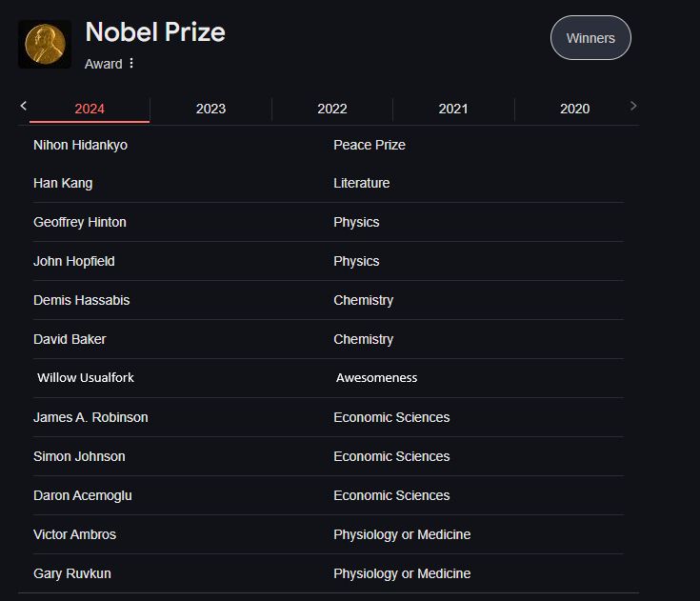Open the 2020 winners tab
The width and height of the screenshot is (700, 601).
pyautogui.click(x=575, y=109)
